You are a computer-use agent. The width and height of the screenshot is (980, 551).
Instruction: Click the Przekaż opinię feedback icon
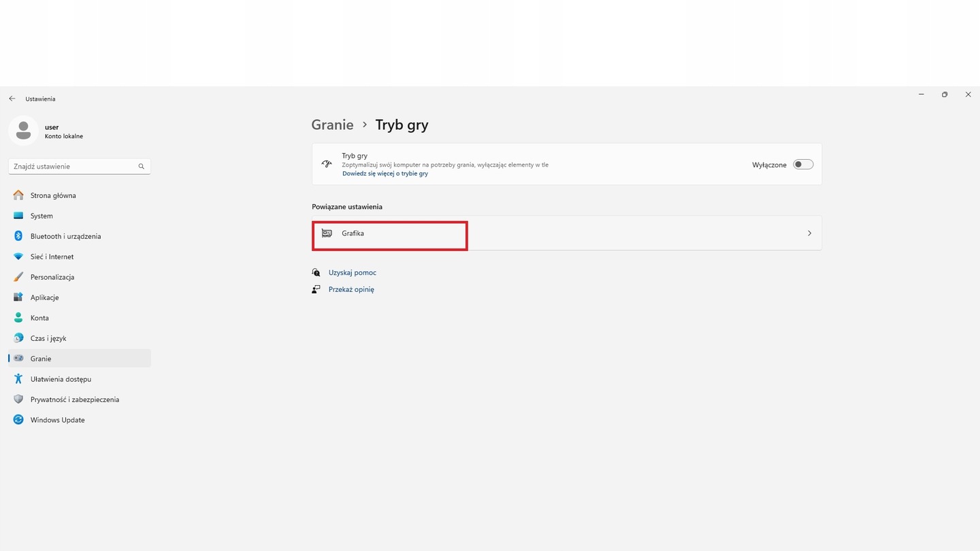pos(316,289)
